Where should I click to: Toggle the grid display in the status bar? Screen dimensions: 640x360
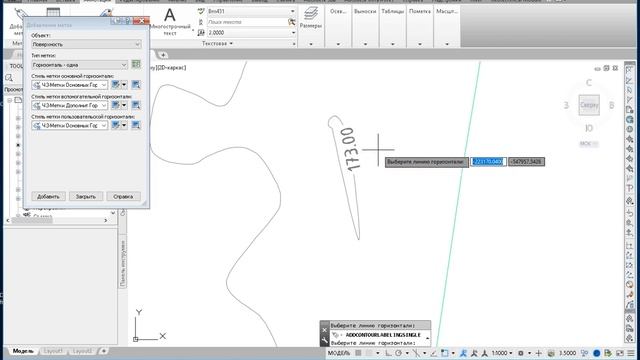358,353
